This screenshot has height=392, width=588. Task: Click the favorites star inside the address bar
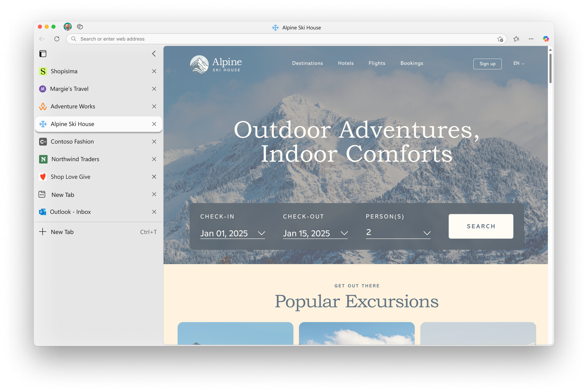pos(500,39)
